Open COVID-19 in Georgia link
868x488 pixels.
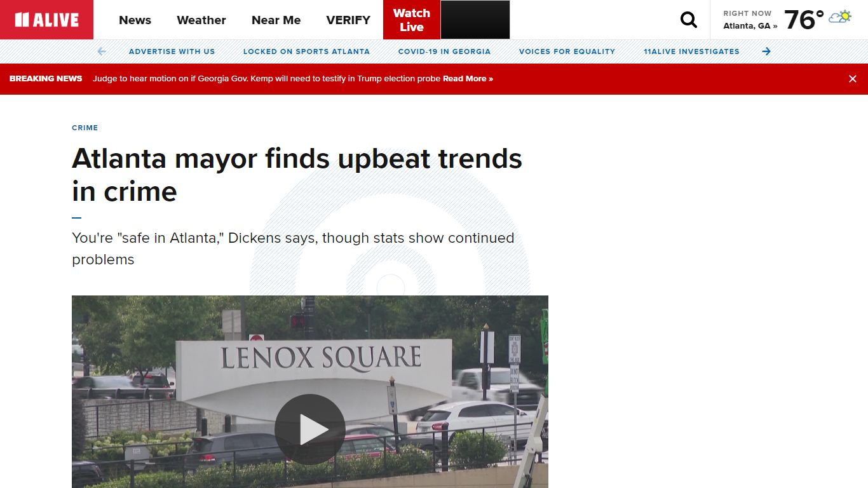pos(444,51)
